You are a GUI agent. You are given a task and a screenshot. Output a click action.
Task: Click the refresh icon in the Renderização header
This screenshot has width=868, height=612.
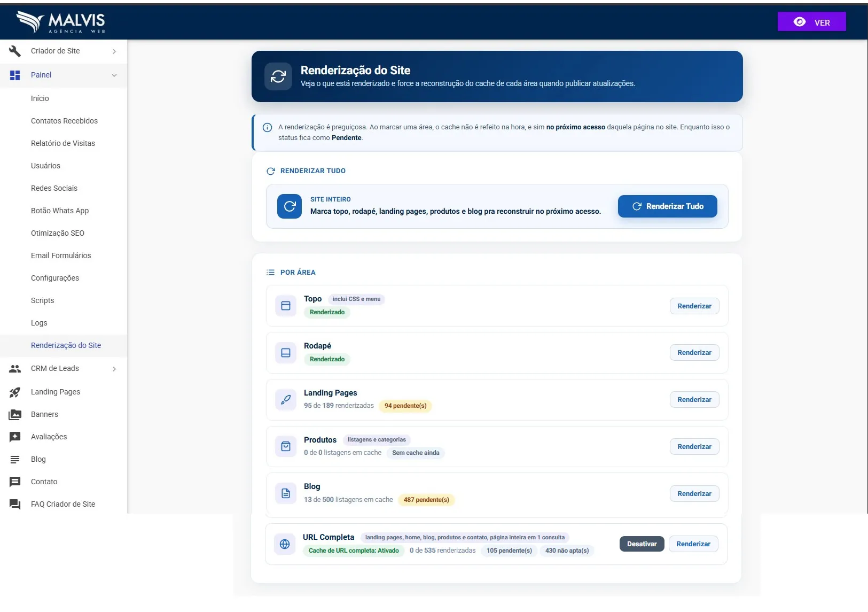click(278, 76)
